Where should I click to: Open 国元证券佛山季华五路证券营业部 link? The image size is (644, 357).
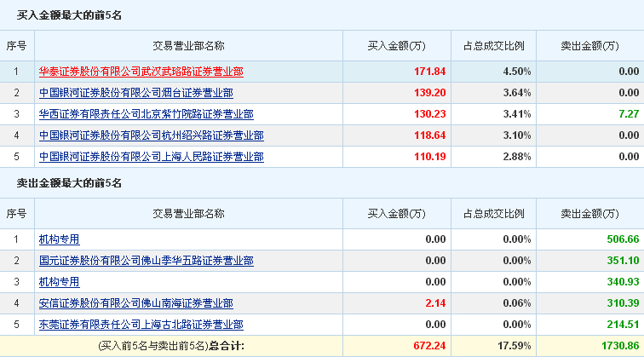147,261
